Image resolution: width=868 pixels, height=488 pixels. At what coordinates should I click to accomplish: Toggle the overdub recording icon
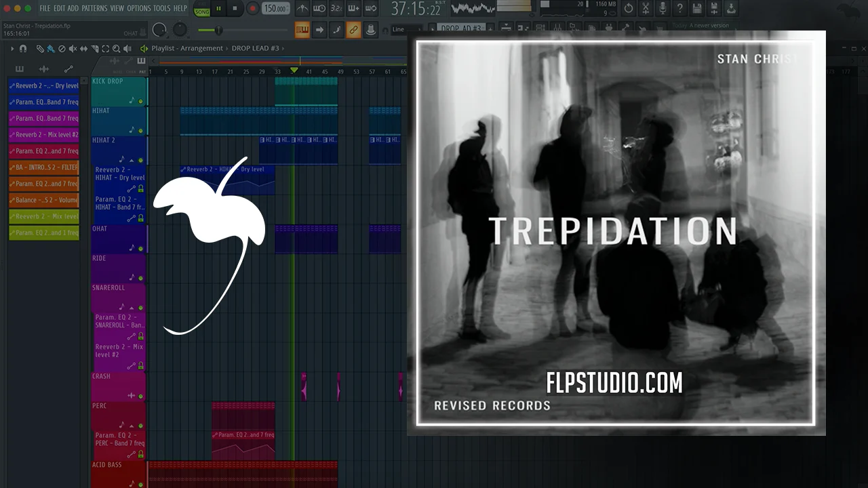(x=353, y=8)
